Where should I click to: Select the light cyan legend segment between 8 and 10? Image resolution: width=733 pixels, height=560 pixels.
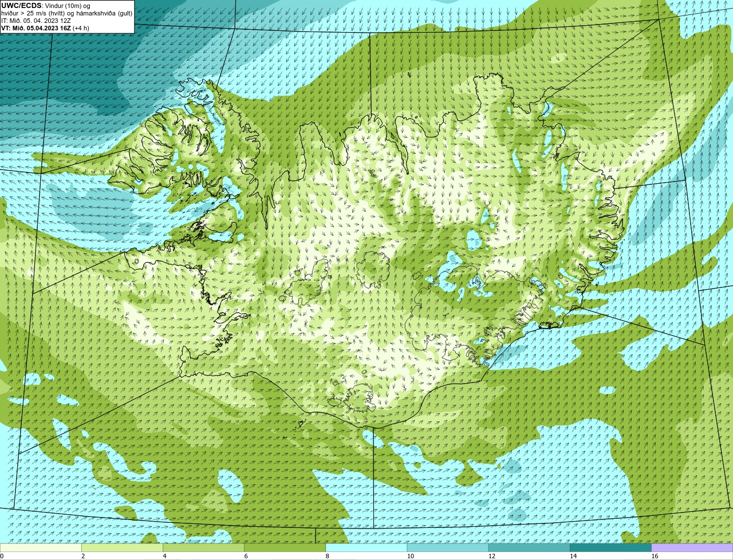pos(366,548)
